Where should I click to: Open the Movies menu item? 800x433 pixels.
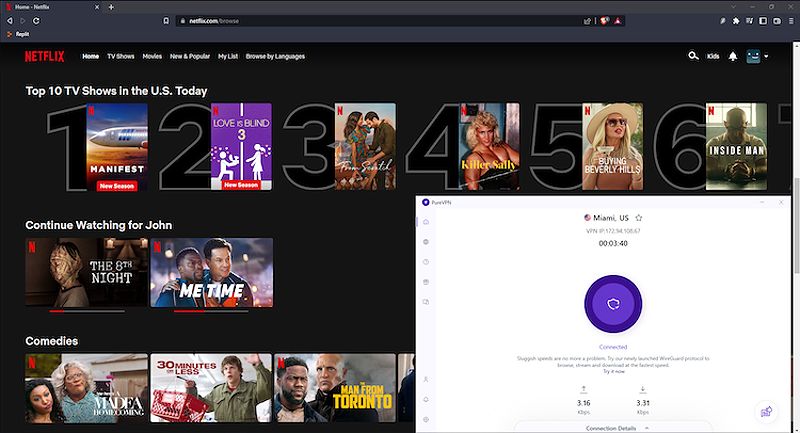coord(152,56)
